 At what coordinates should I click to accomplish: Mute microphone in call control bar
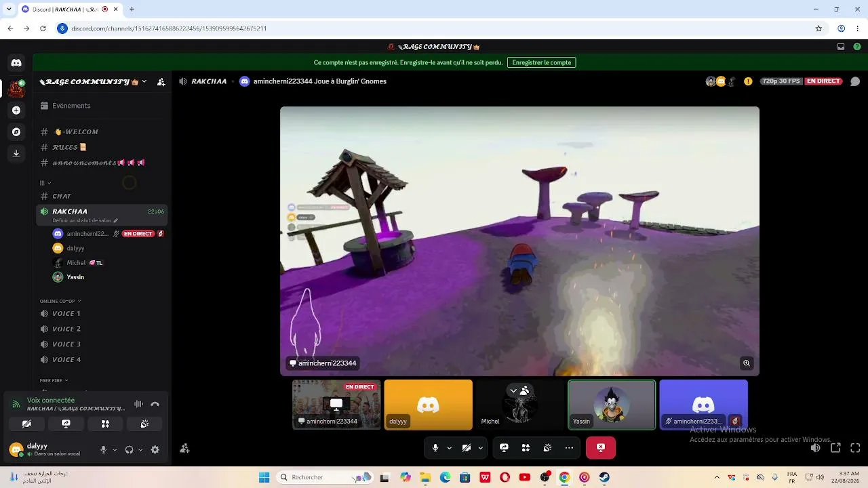[435, 448]
